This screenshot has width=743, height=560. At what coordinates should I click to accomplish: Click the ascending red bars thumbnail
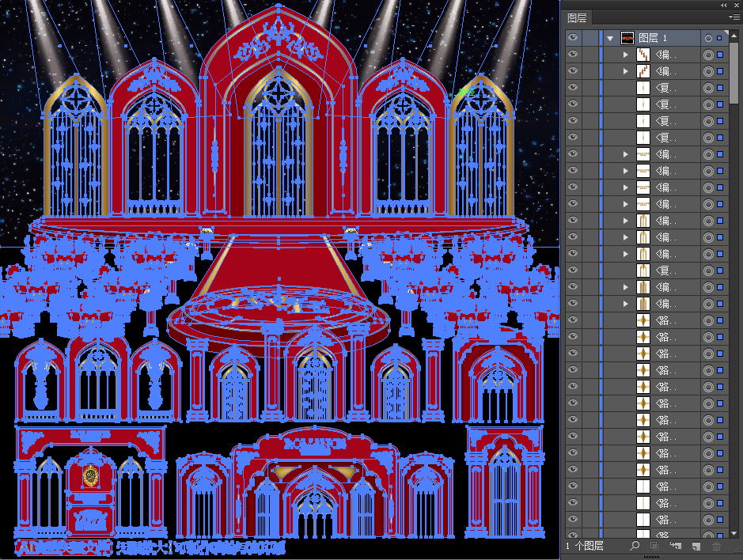[643, 71]
